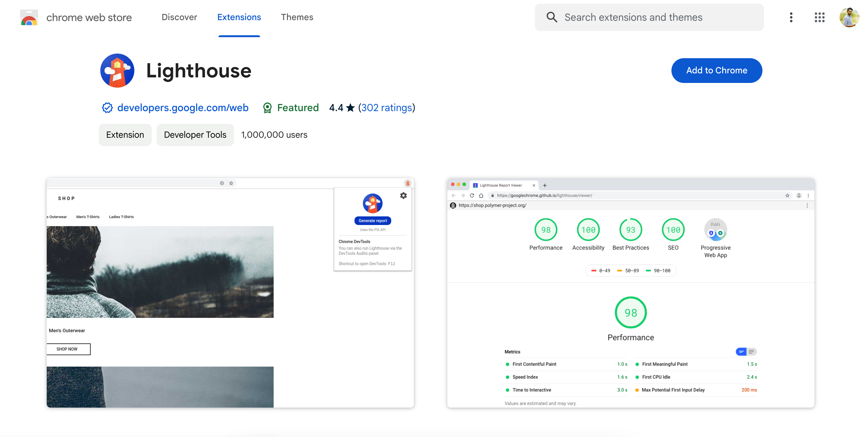Click the Speed Index metric row
The image size is (868, 437).
click(x=566, y=377)
